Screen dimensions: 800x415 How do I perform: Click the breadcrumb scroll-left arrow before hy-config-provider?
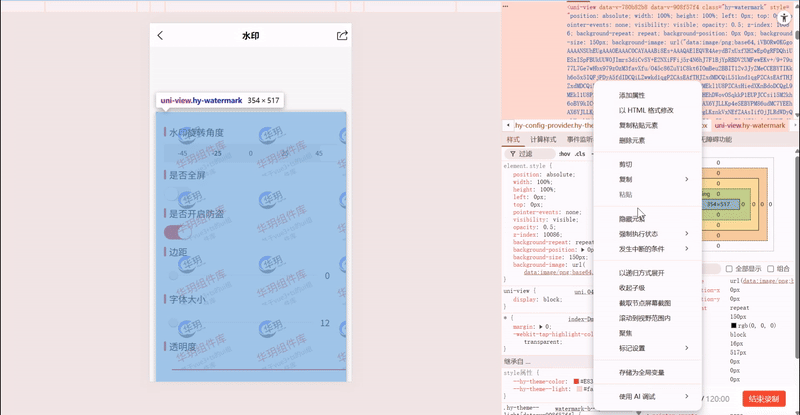(508, 125)
